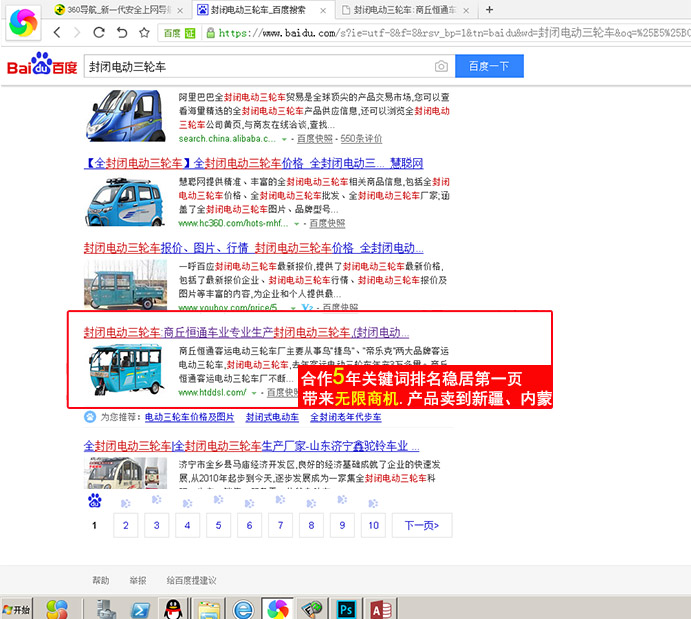Click hc360 blue tricycle thumbnail
691x619 pixels.
pyautogui.click(x=125, y=201)
